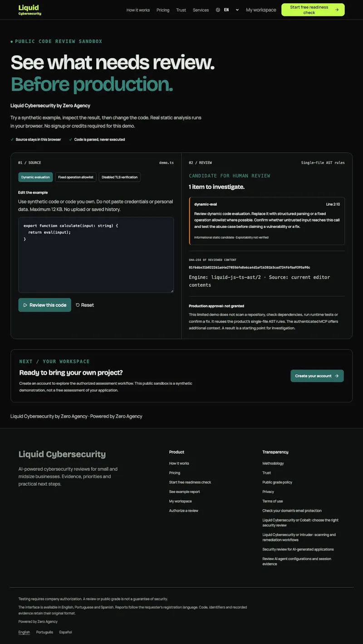Switch language to English in footer

coord(24,632)
